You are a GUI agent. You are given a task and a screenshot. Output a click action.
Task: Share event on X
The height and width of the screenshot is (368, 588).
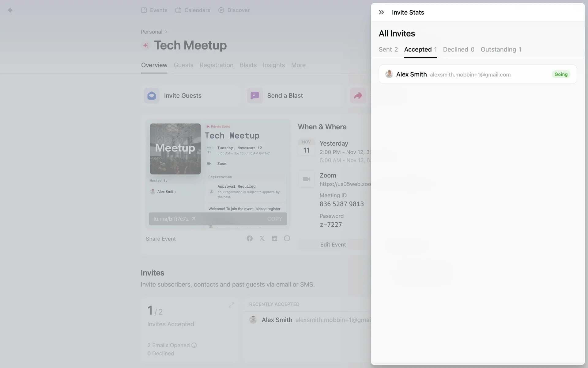(262, 239)
